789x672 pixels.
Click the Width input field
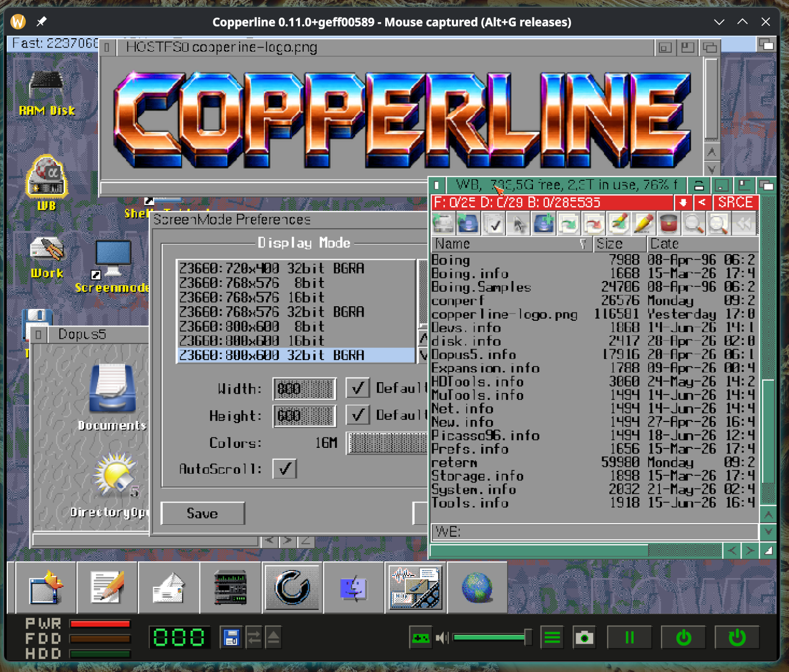pos(304,388)
